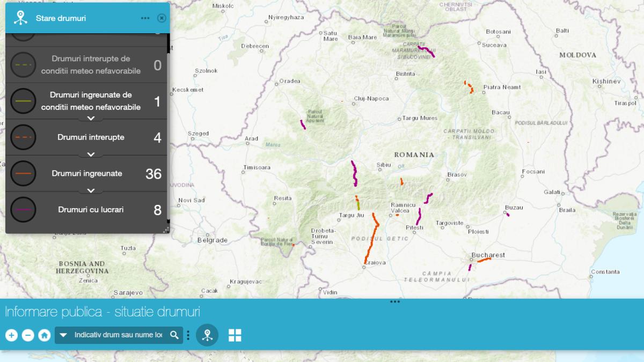The height and width of the screenshot is (362, 644).
Task: Expand chevron below Drumuri ingreunate de conditii meteo
Action: click(x=91, y=118)
